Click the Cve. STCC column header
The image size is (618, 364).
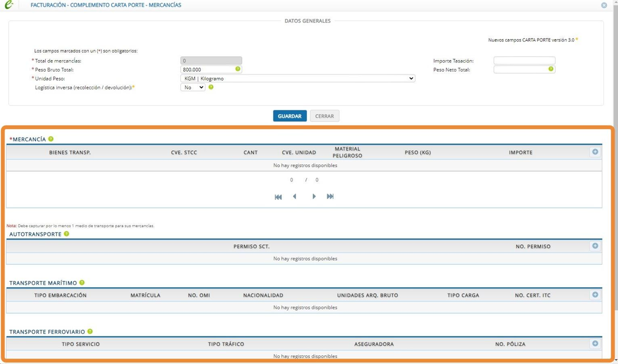(x=184, y=152)
